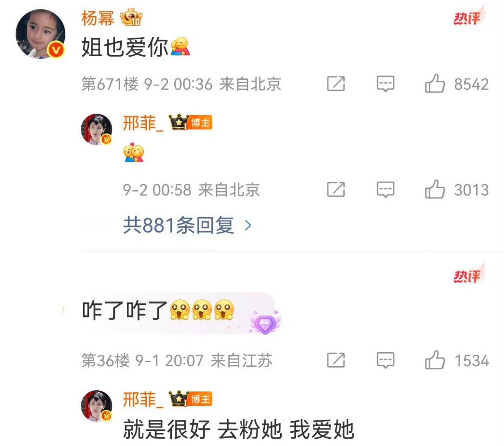The height and width of the screenshot is (446, 504).
Task: Tap reply icon on the 第36楼 comment
Action: pos(385,360)
